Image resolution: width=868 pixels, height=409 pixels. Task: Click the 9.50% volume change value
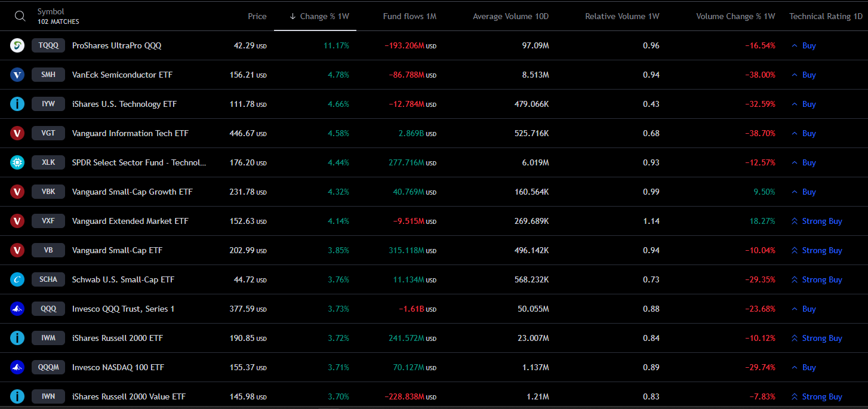765,192
